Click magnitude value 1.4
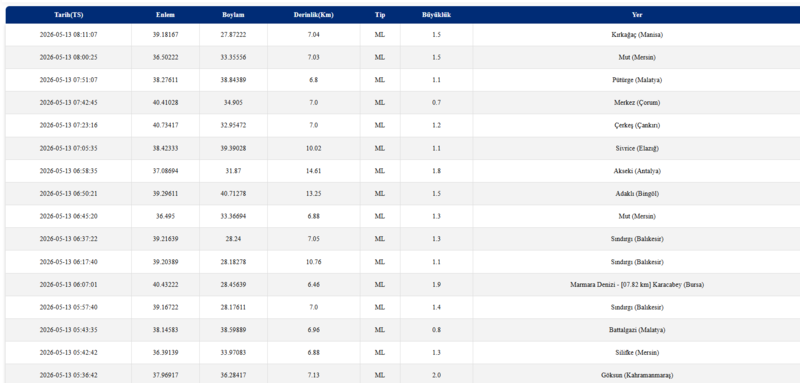This screenshot has height=383, width=800. click(436, 308)
